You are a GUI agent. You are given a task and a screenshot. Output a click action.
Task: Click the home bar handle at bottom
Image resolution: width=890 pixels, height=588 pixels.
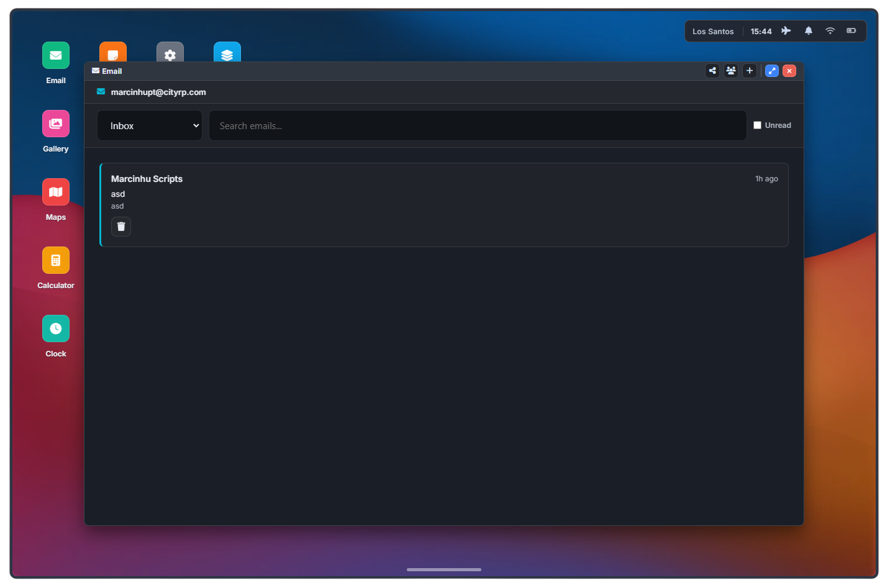click(444, 569)
